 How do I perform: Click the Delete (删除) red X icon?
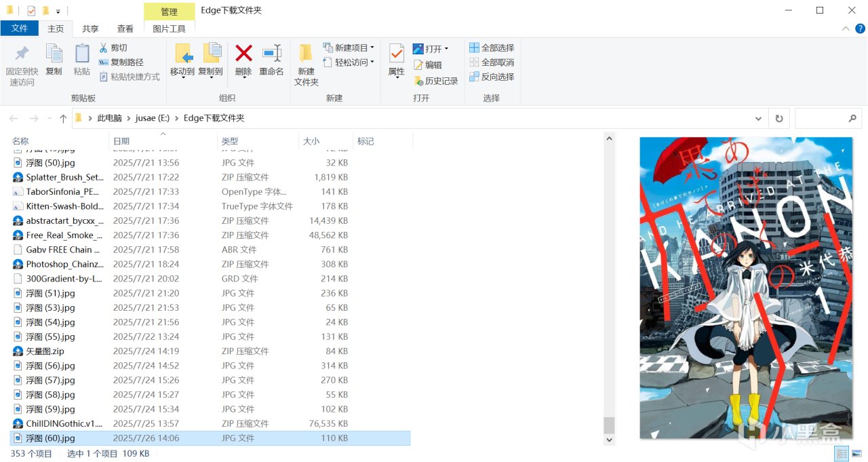click(243, 53)
